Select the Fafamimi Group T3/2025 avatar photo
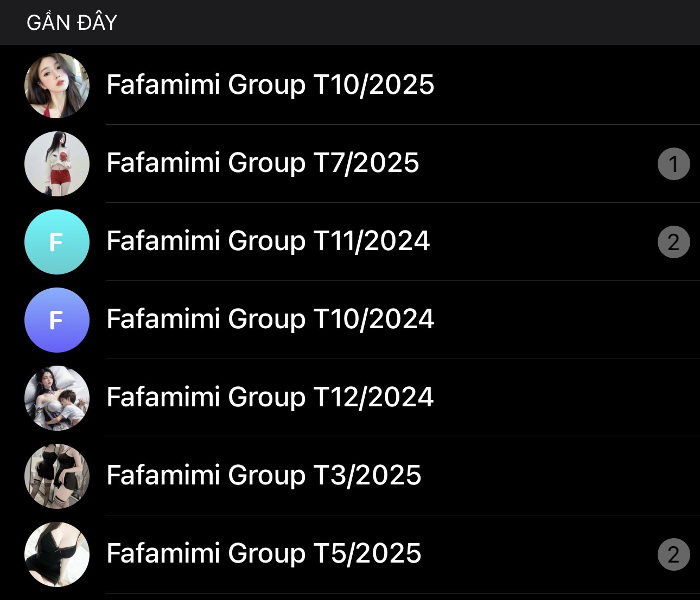Screen dimensions: 700x600 [57, 476]
